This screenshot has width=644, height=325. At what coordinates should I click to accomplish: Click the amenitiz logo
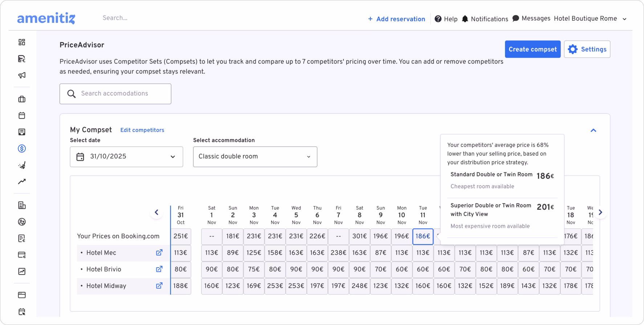46,18
